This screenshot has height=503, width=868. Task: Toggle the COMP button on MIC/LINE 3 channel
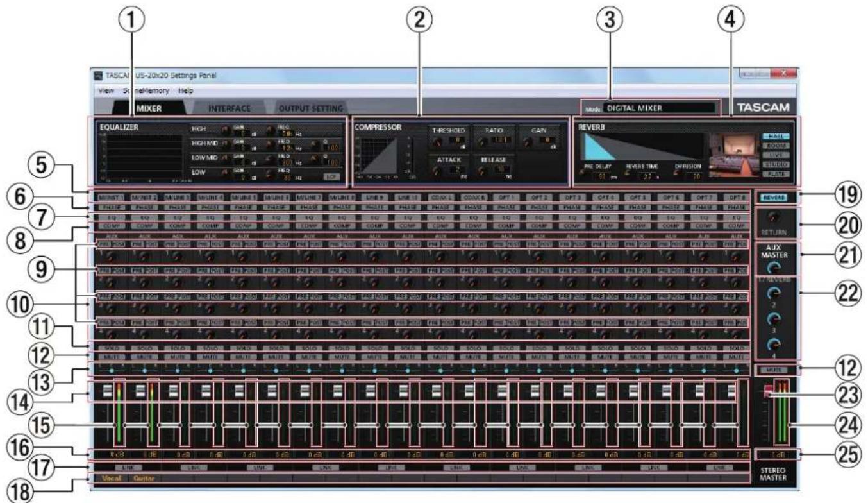[178, 226]
